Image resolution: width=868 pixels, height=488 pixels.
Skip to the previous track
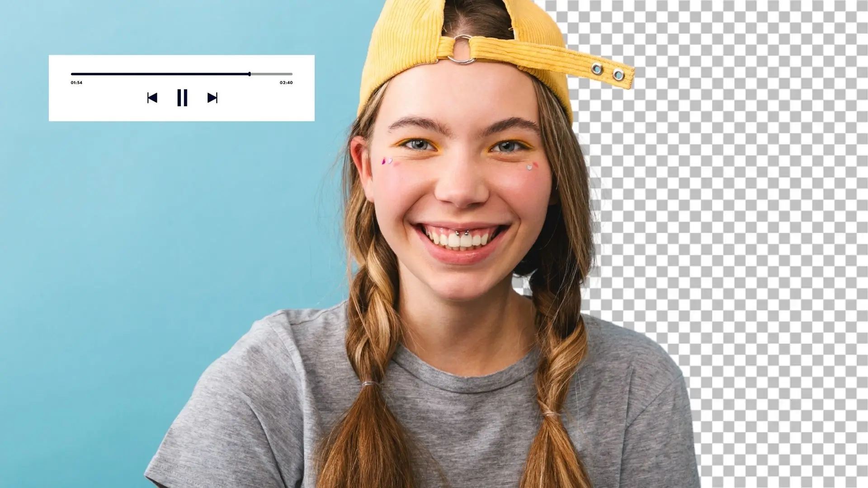click(x=152, y=98)
